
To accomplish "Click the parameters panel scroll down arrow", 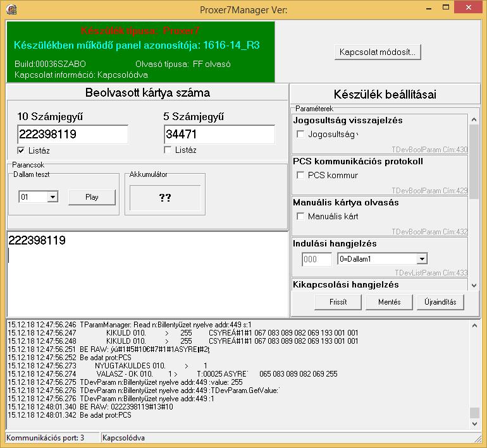I will [x=474, y=286].
